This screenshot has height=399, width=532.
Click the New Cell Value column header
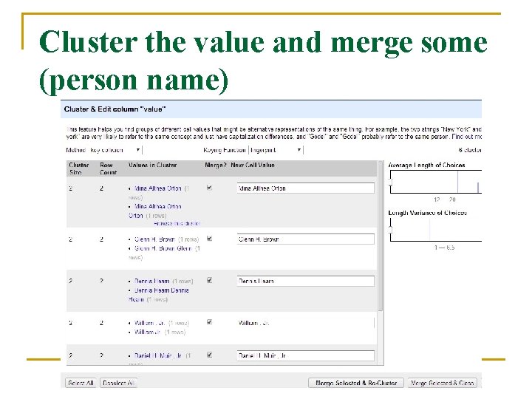[253, 166]
